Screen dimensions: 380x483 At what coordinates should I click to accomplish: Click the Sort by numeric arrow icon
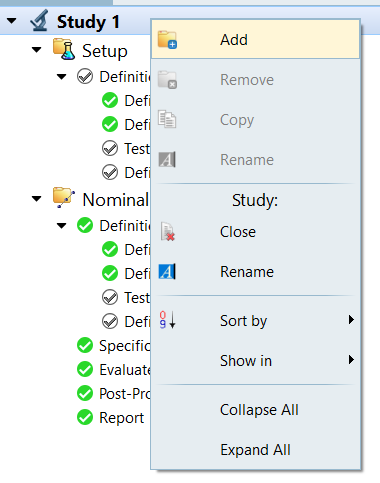pos(167,320)
